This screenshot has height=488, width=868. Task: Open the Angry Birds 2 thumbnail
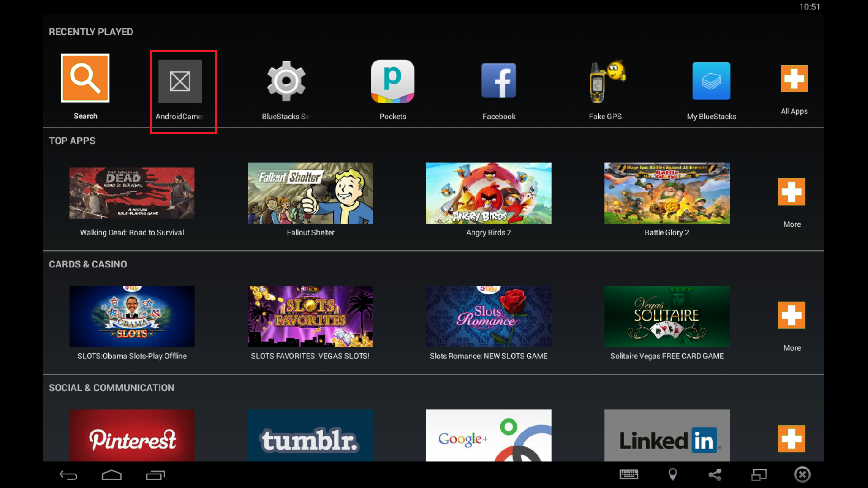489,193
